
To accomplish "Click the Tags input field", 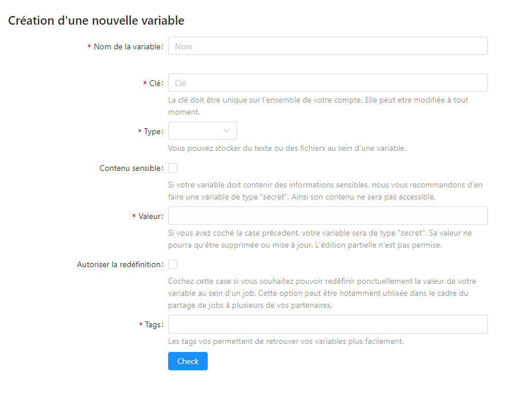I will point(327,324).
